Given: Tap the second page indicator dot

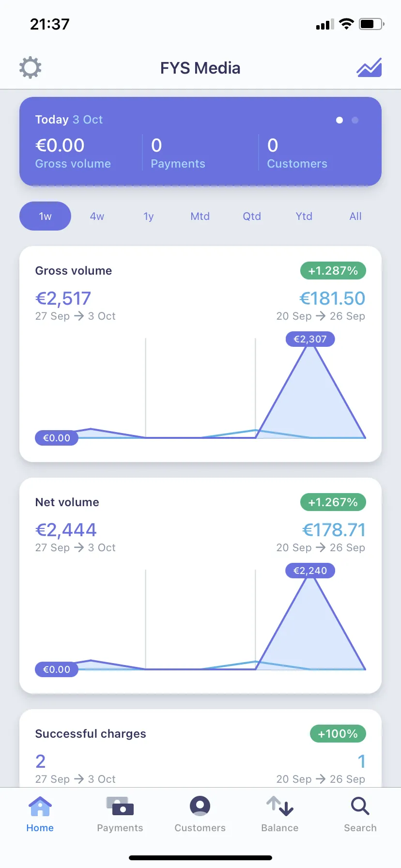Looking at the screenshot, I should [x=355, y=120].
